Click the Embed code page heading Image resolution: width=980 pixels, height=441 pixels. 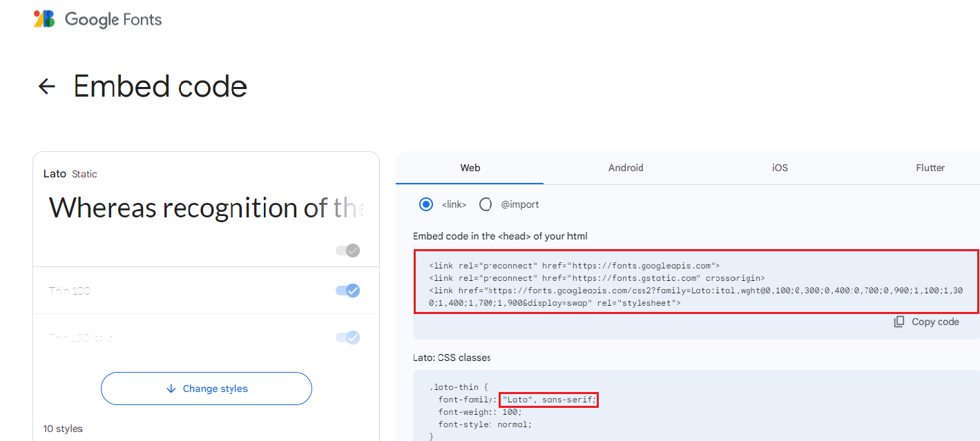[x=160, y=86]
